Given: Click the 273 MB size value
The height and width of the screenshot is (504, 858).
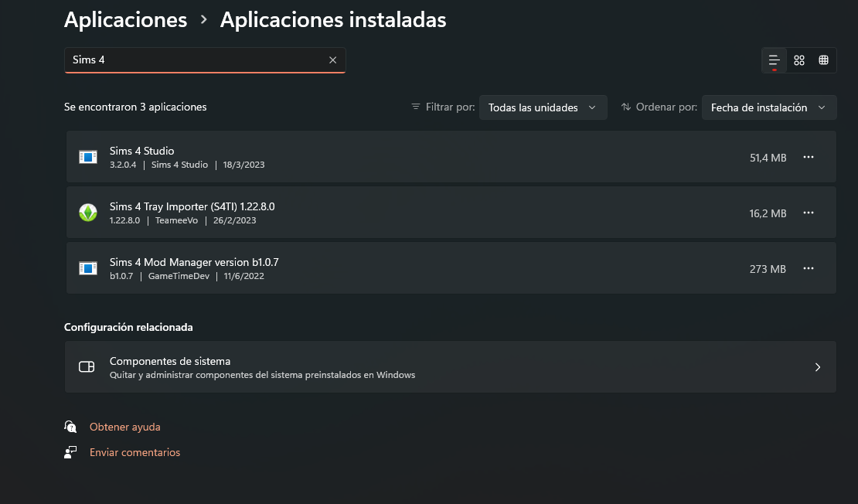Looking at the screenshot, I should pyautogui.click(x=768, y=269).
